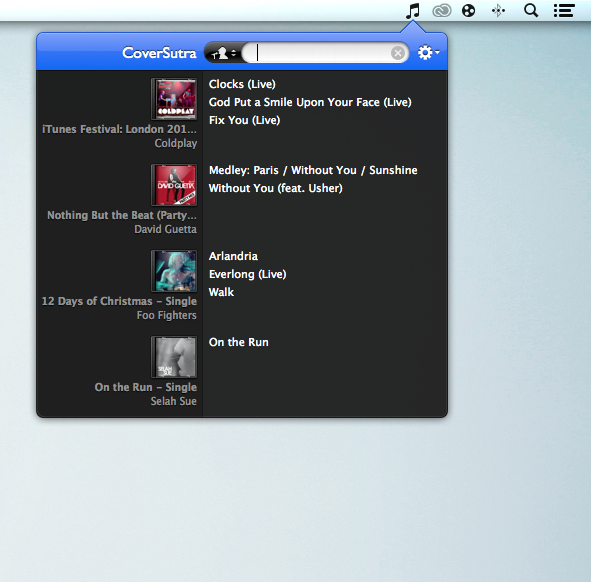Viewport: 591px width, 582px height.
Task: Click the artist name David Guetta
Action: 165,229
